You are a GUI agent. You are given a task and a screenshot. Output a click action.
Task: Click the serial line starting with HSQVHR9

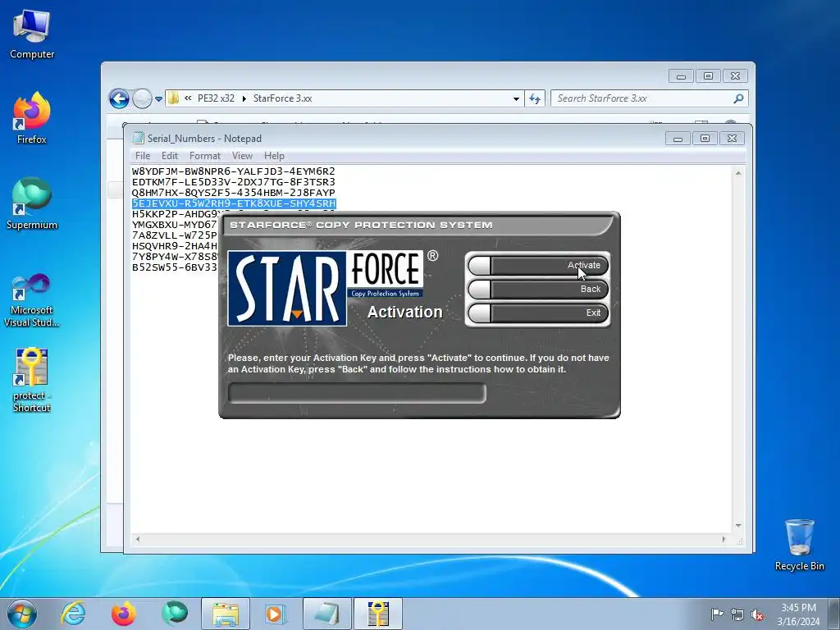(x=175, y=246)
